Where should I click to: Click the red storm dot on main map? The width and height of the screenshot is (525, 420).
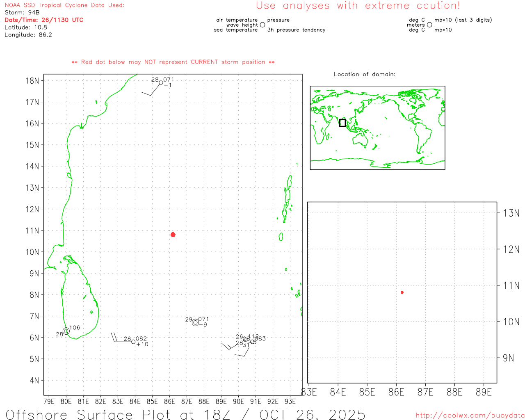click(173, 235)
